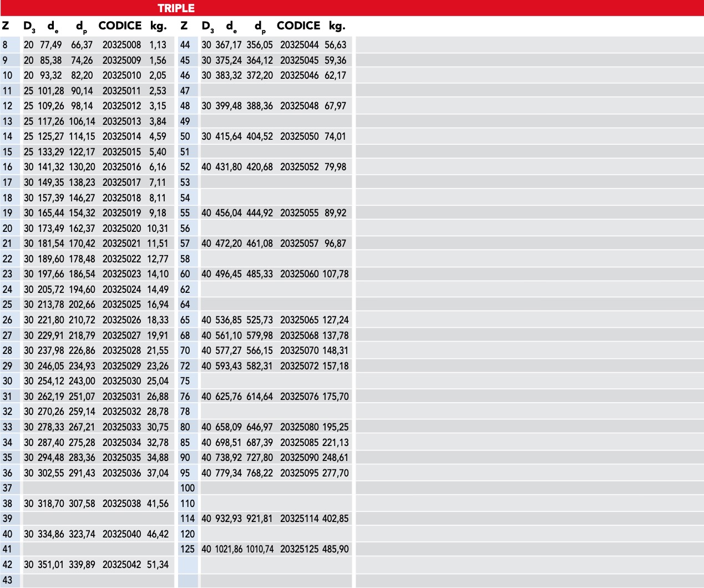The image size is (704, 588).
Task: Click product code 20325125
Action: coord(299,549)
